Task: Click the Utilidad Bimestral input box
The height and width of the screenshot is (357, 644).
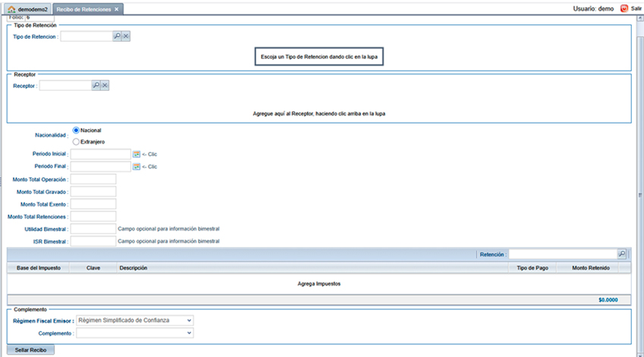Action: 93,229
